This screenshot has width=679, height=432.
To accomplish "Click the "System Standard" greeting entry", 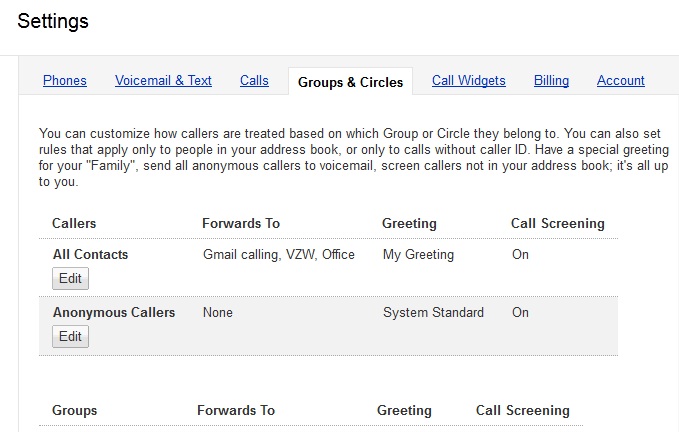I will point(433,313).
